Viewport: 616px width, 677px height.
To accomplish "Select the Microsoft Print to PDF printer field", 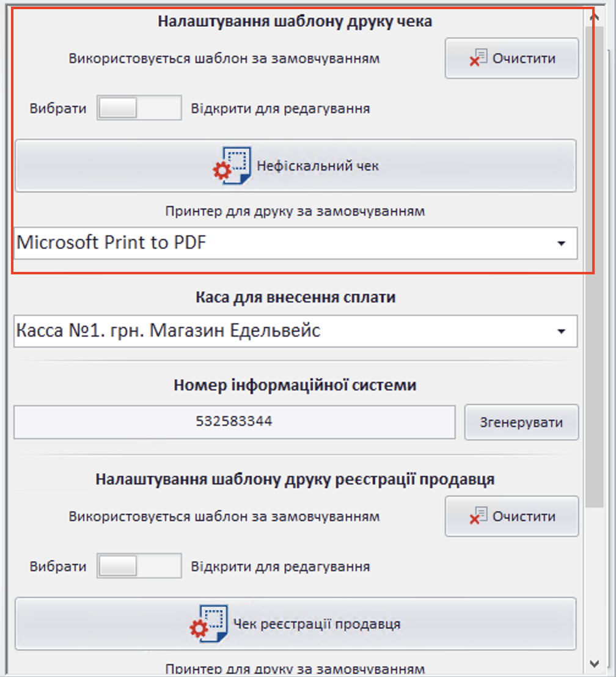I will (x=281, y=243).
